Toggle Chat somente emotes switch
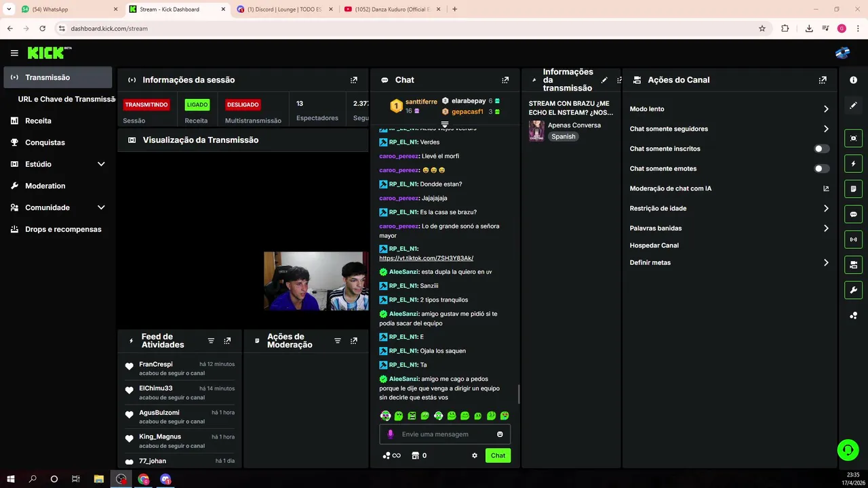This screenshot has height=488, width=868. [821, 169]
